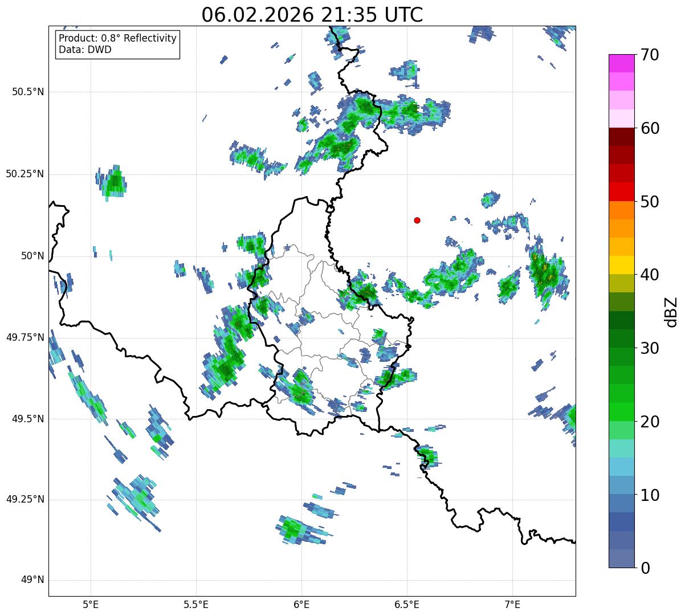Click the colorbar value 10
685x616 pixels.
click(649, 495)
